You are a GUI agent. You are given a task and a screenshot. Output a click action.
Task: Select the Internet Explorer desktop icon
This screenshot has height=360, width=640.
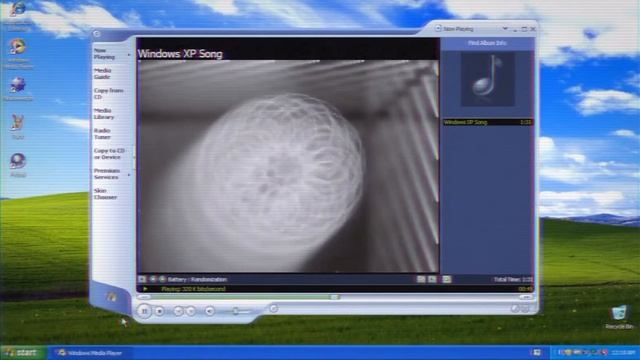click(18, 16)
